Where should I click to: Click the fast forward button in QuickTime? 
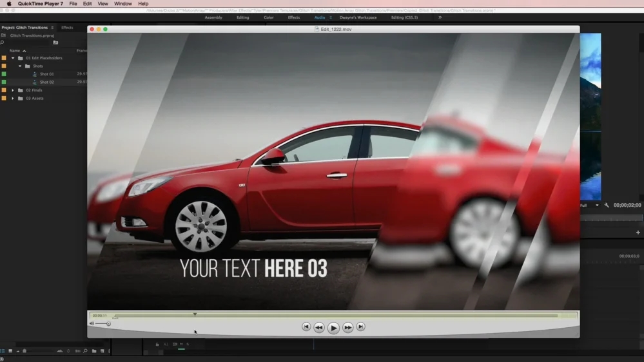tap(347, 327)
